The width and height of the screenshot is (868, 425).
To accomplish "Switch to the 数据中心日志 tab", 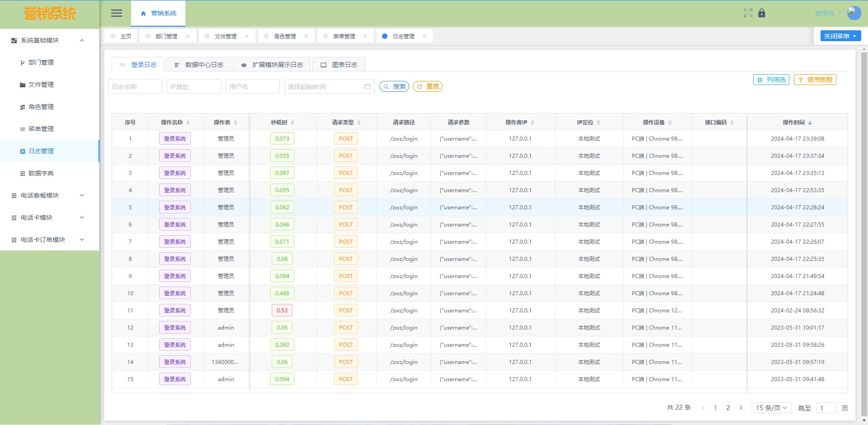I will click(x=199, y=65).
